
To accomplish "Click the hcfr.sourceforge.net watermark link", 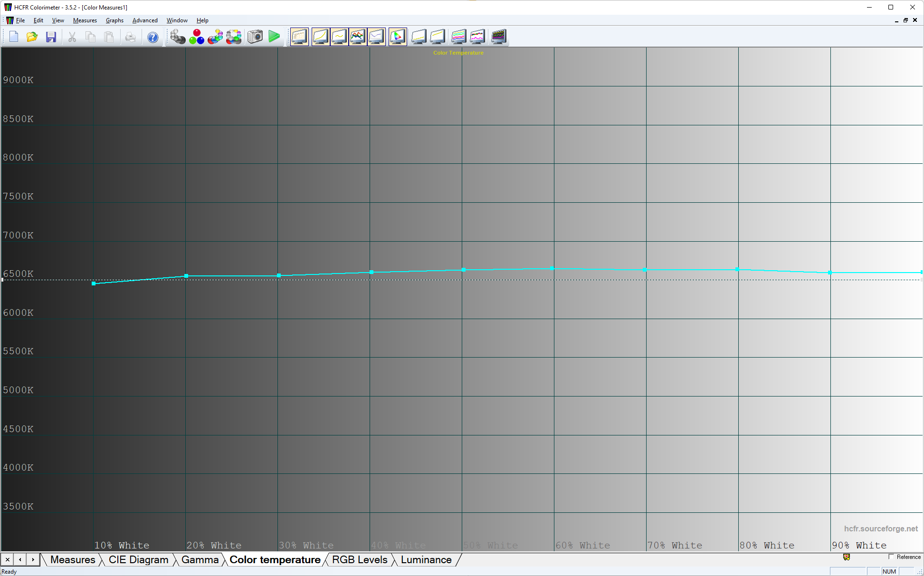I will (881, 529).
